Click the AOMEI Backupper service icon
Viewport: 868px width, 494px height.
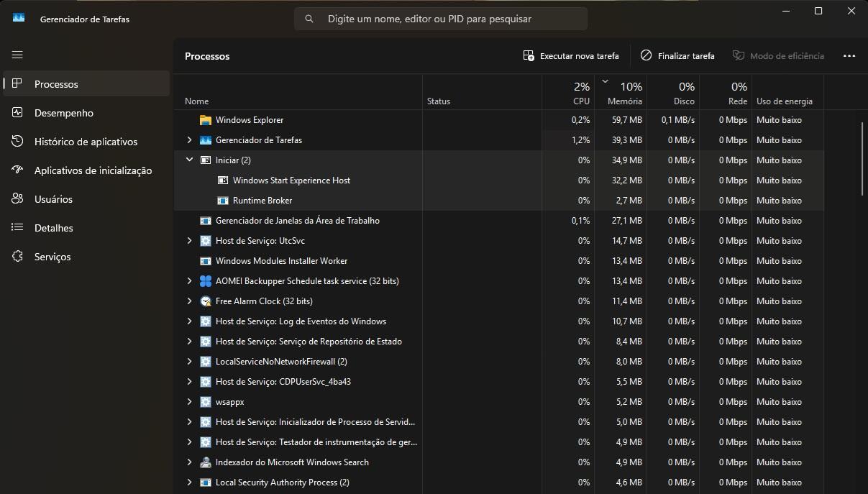(206, 281)
